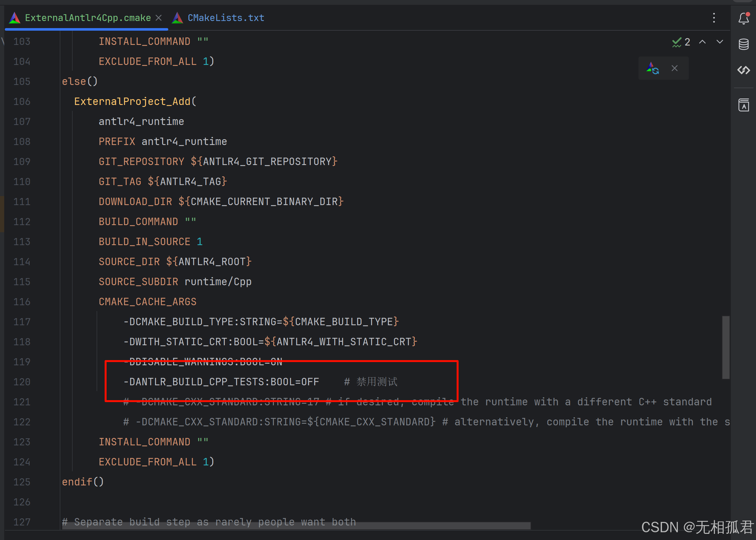Place cursor on the DANTLR_BUILD_CPP_TESTS line
Image resolution: width=756 pixels, height=540 pixels.
coord(221,382)
